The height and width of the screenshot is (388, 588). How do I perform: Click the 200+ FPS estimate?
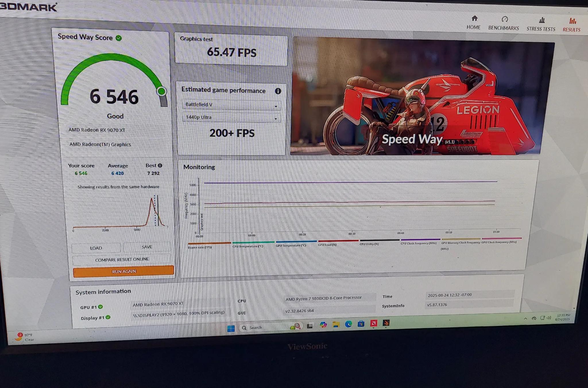[x=232, y=133]
